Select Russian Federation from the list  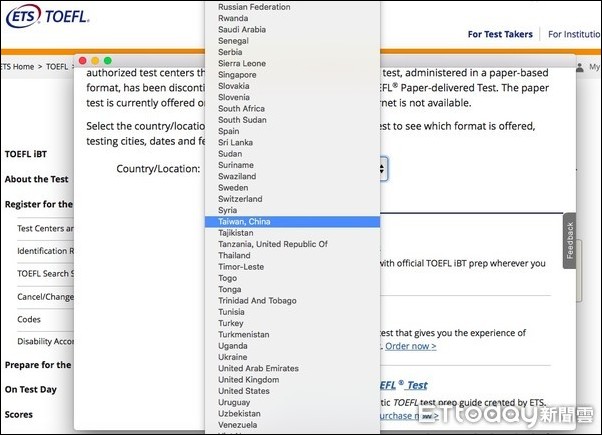(254, 7)
